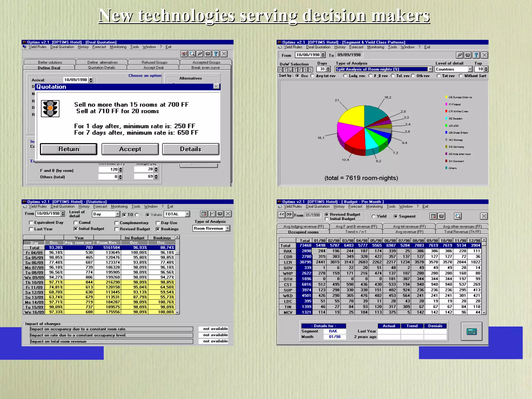Click the fast-forward arrows in Budget window

289,215
